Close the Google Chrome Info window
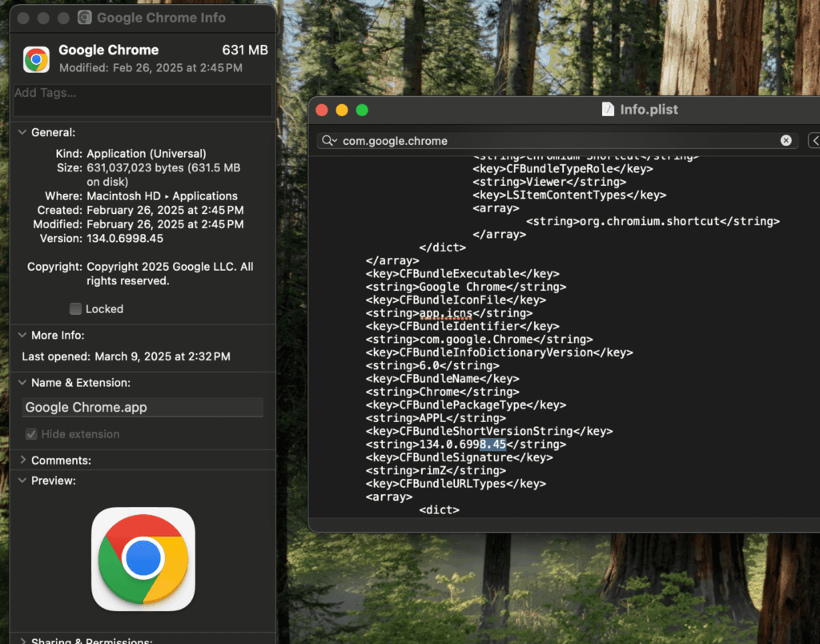The width and height of the screenshot is (820, 644). tap(22, 18)
